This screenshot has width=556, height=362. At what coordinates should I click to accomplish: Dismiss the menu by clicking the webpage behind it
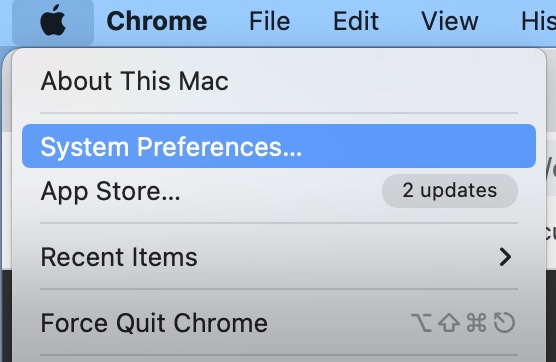click(551, 199)
